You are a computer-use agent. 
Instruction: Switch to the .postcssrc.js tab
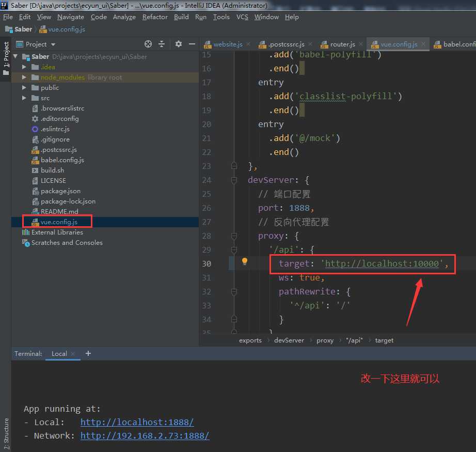pos(287,44)
